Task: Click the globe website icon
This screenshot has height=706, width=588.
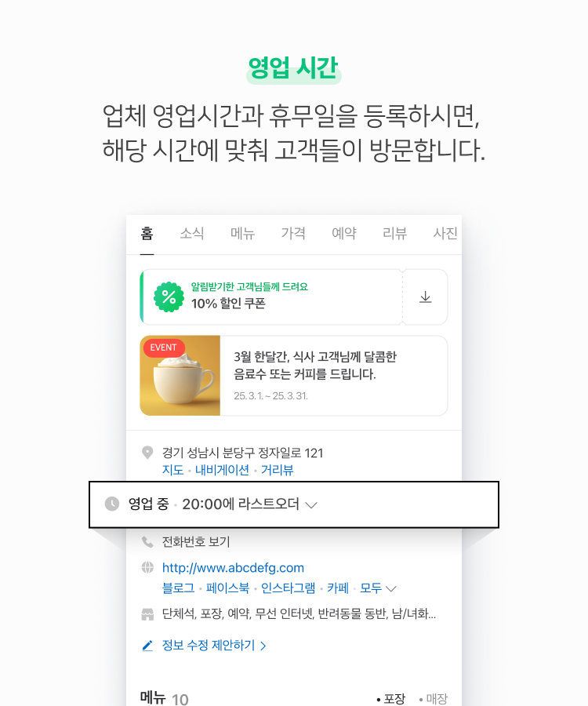Action: pos(147,567)
